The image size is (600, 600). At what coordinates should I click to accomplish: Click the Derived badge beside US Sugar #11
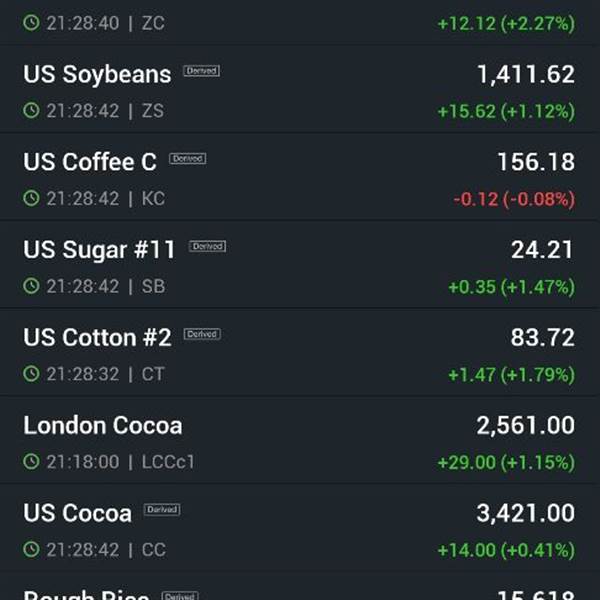207,246
